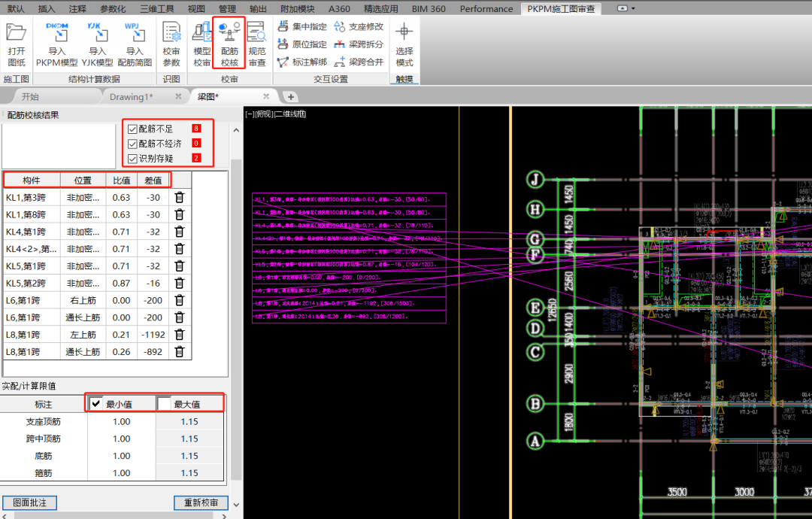Switch to the BIM 360 ribbon tab
The image size is (812, 519).
[429, 9]
